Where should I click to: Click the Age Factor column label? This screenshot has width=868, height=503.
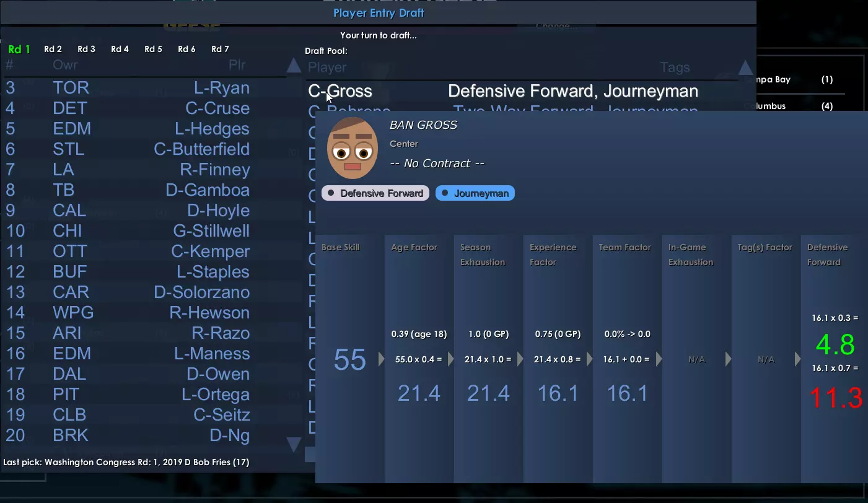414,247
